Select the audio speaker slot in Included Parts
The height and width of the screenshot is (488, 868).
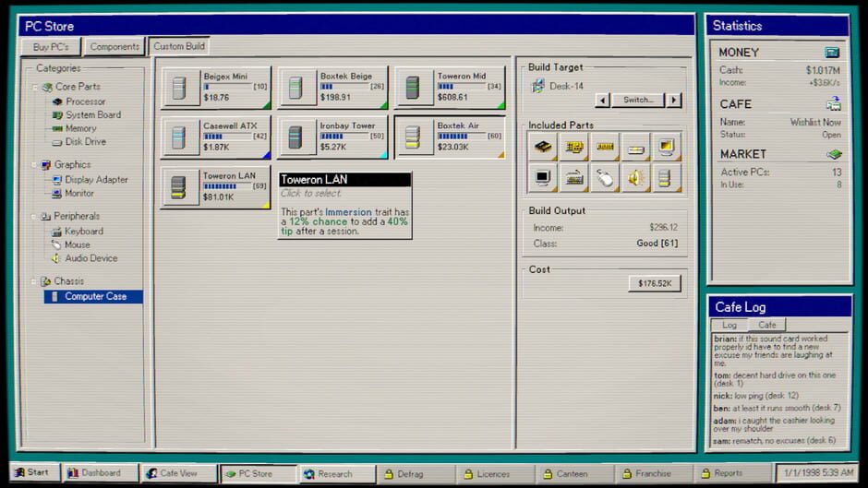(635, 178)
